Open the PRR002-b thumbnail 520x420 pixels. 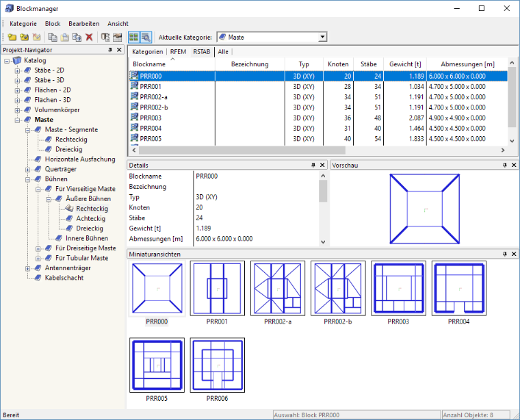pos(338,288)
